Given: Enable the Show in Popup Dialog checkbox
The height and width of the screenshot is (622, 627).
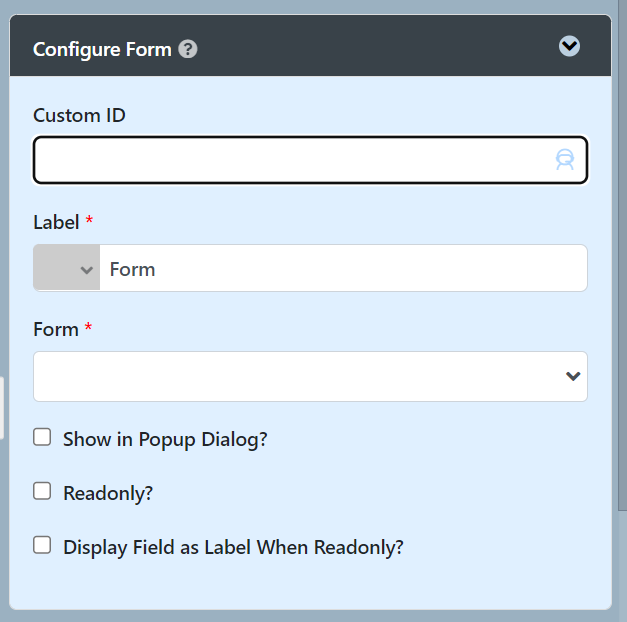Looking at the screenshot, I should coord(42,437).
